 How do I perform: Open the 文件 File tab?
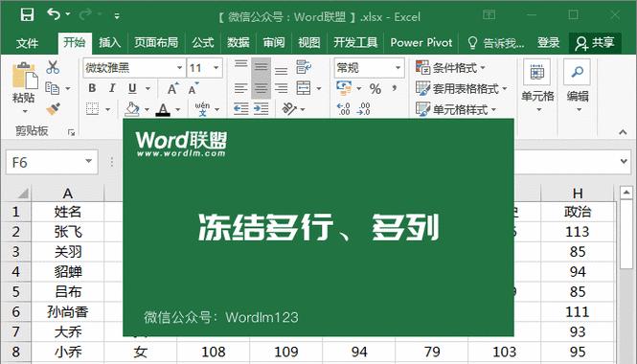[x=27, y=43]
